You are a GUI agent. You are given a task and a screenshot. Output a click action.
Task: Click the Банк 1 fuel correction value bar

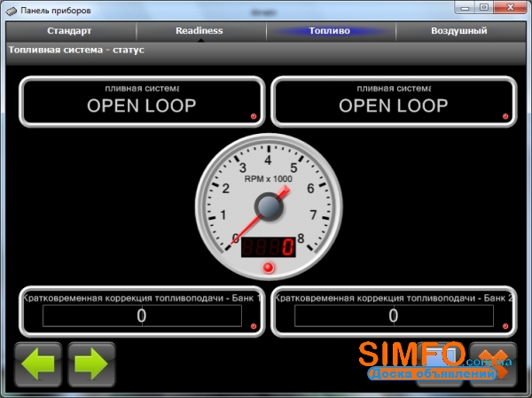142,316
